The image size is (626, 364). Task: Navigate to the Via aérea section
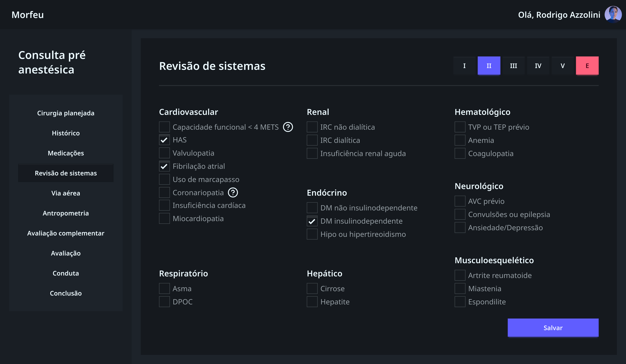(66, 193)
